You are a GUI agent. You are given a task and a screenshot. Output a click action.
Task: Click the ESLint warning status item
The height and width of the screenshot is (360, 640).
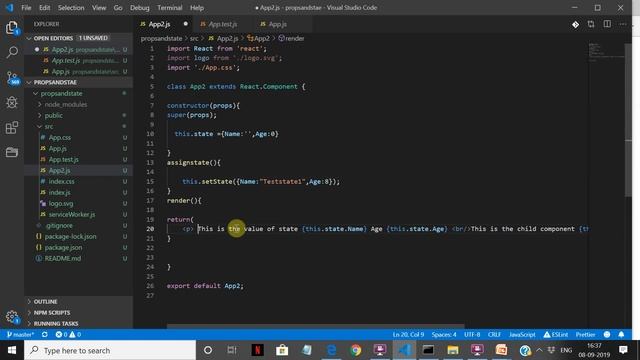[556, 334]
